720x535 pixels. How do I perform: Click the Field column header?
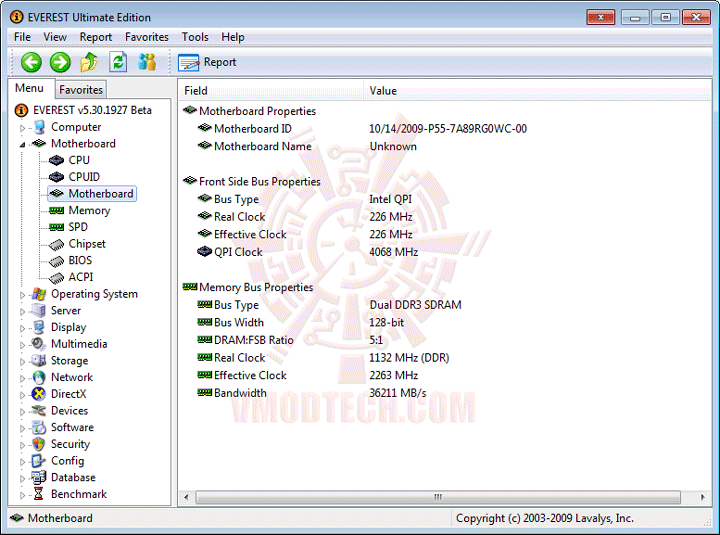click(x=271, y=90)
